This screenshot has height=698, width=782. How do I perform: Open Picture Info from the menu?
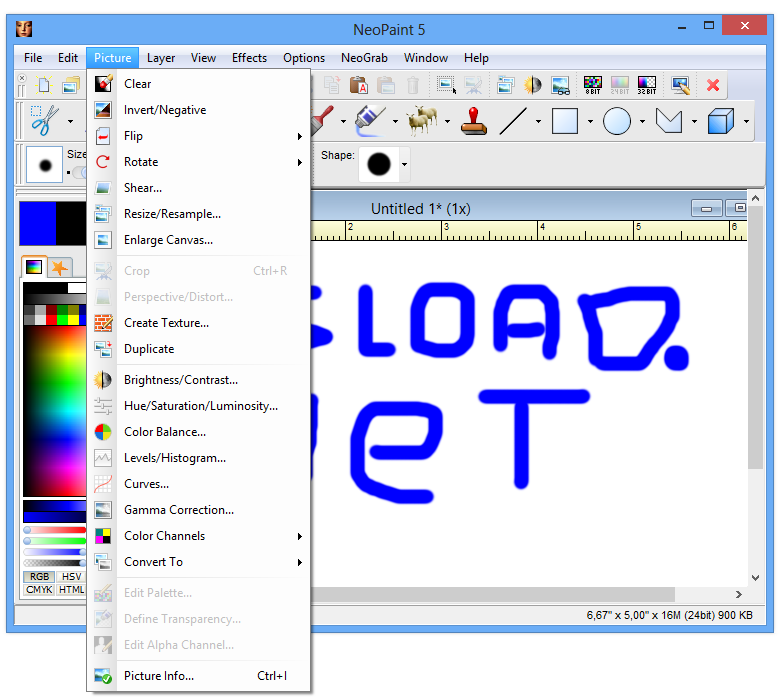click(198, 676)
